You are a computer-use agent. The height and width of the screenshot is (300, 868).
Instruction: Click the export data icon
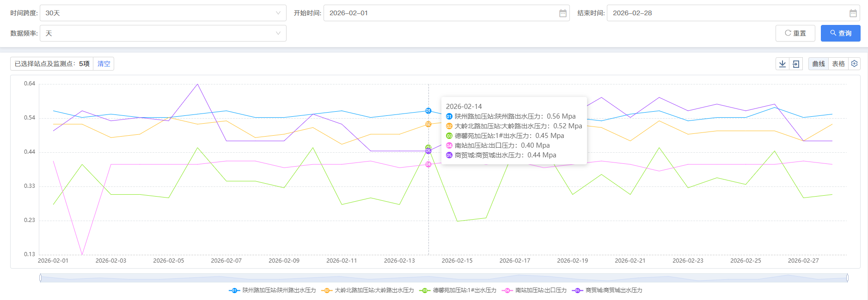coord(796,64)
